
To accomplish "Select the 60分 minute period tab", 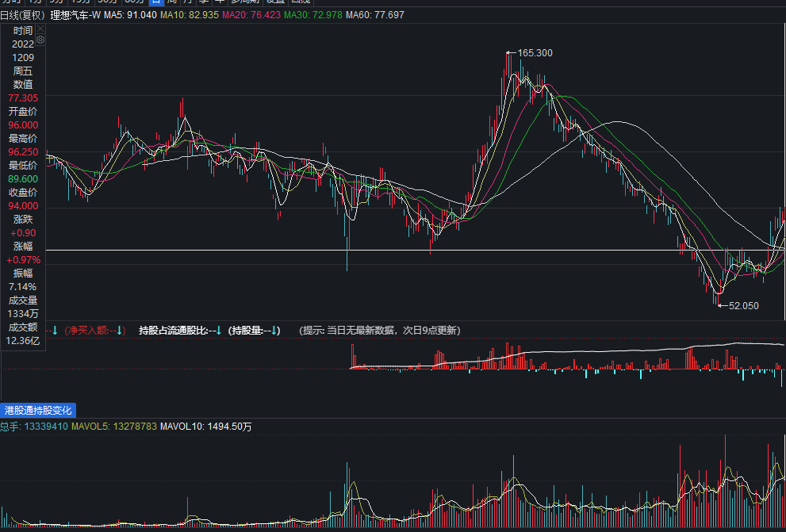I will pos(134,2).
